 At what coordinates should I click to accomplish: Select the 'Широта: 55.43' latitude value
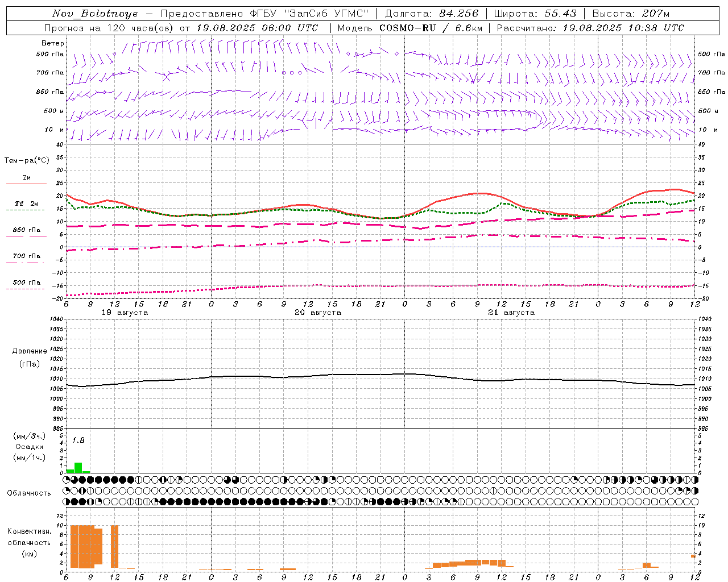point(535,14)
